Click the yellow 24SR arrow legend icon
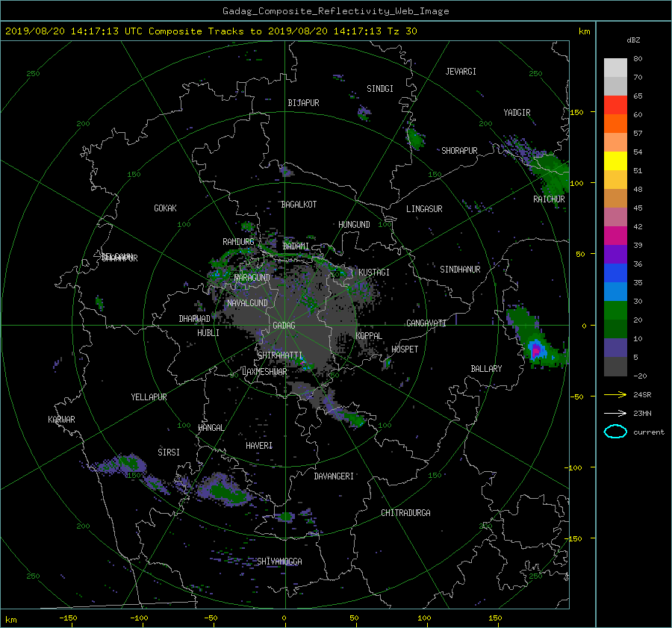 pos(615,394)
